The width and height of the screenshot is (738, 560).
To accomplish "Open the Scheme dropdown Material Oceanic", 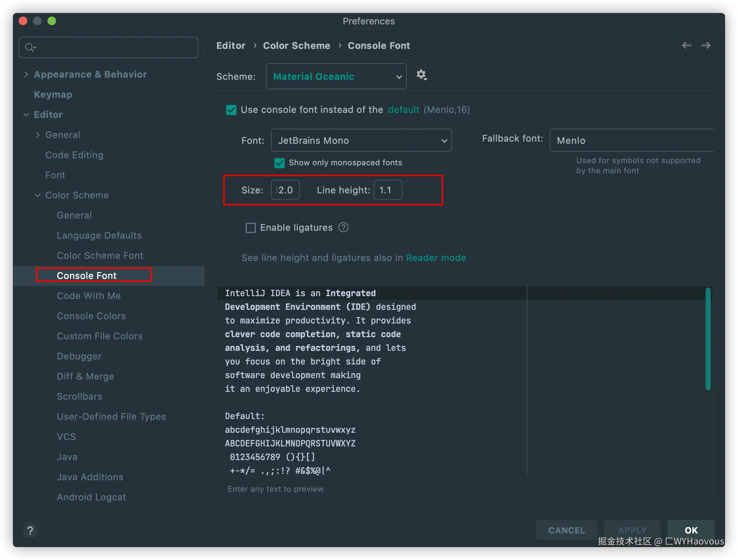I will [336, 76].
